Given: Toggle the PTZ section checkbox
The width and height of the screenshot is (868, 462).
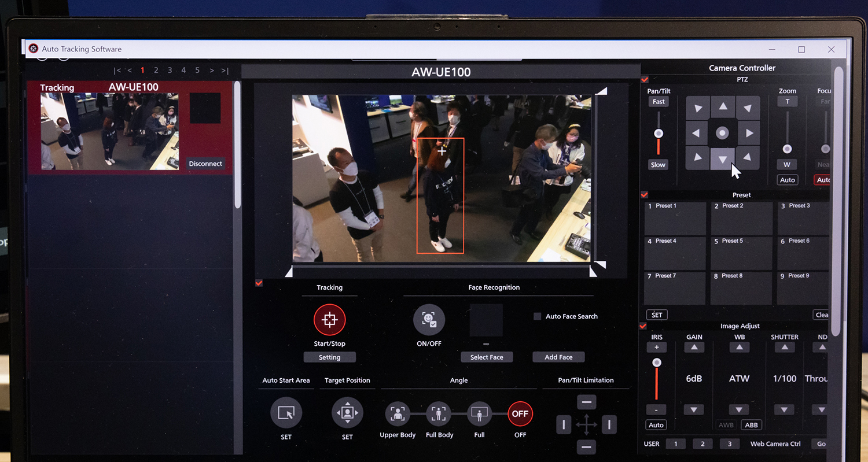Looking at the screenshot, I should [645, 79].
